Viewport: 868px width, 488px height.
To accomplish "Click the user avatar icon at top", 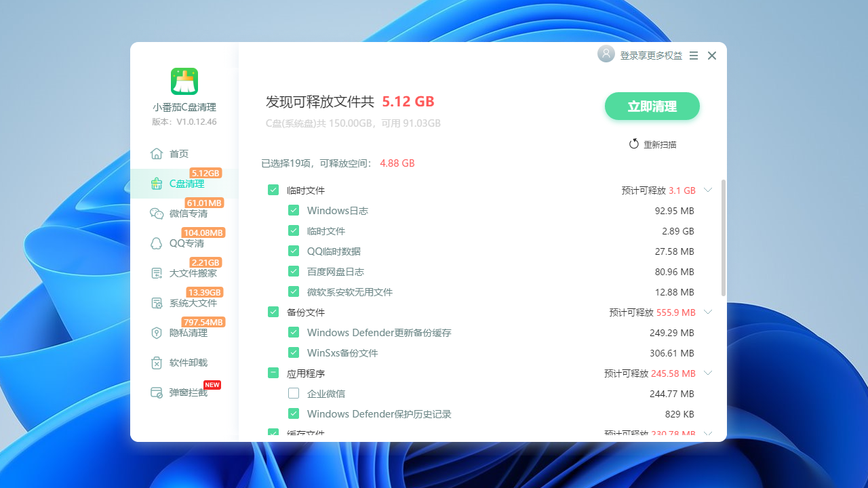I will pyautogui.click(x=606, y=54).
